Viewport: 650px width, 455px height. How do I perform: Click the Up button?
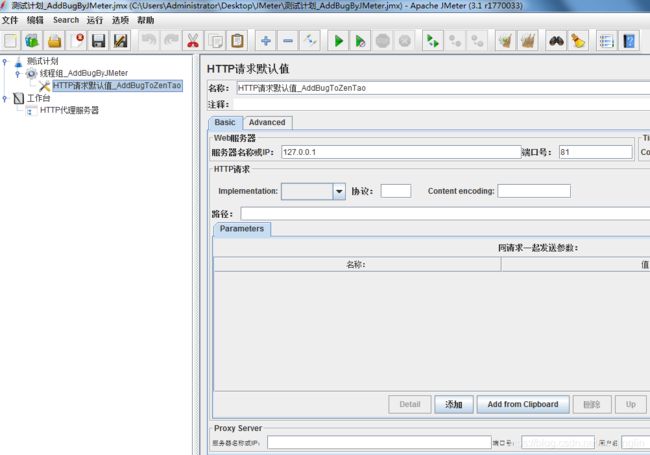point(631,404)
